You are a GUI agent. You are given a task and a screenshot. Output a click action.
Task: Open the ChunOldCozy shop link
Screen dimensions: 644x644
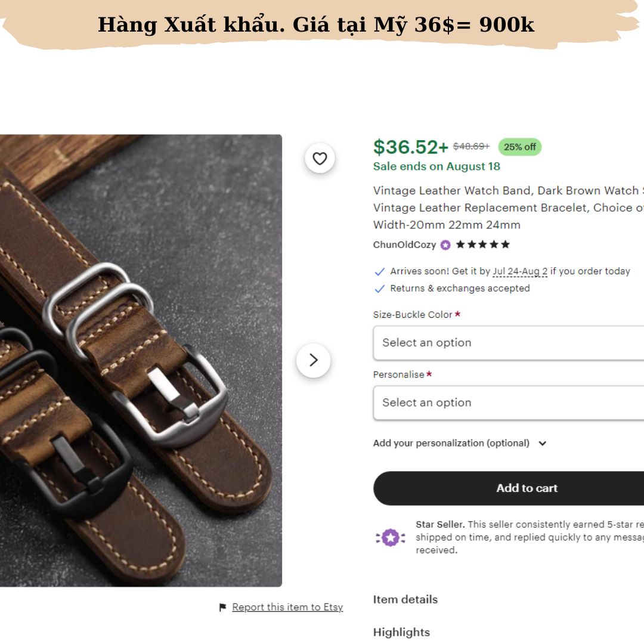click(404, 245)
